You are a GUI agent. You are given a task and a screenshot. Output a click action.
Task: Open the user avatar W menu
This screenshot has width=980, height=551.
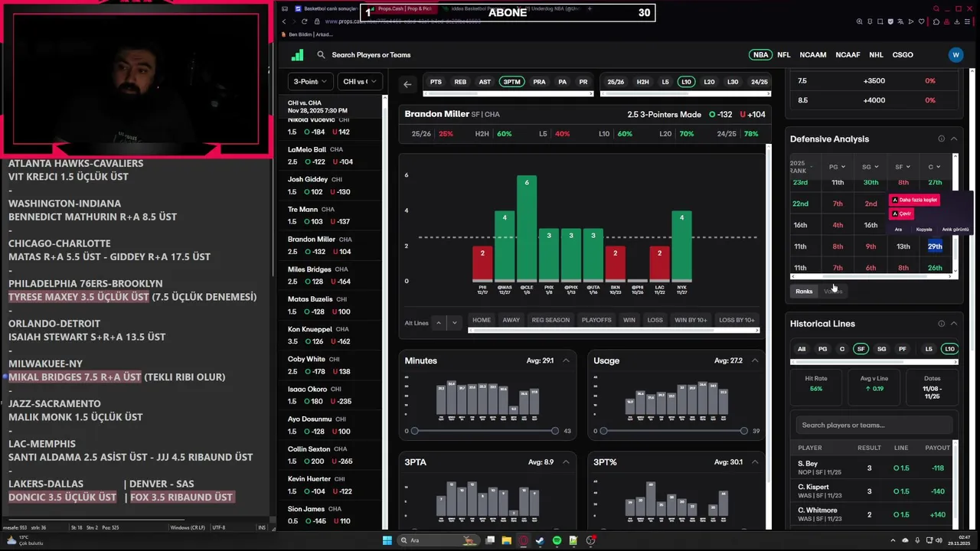pos(955,55)
